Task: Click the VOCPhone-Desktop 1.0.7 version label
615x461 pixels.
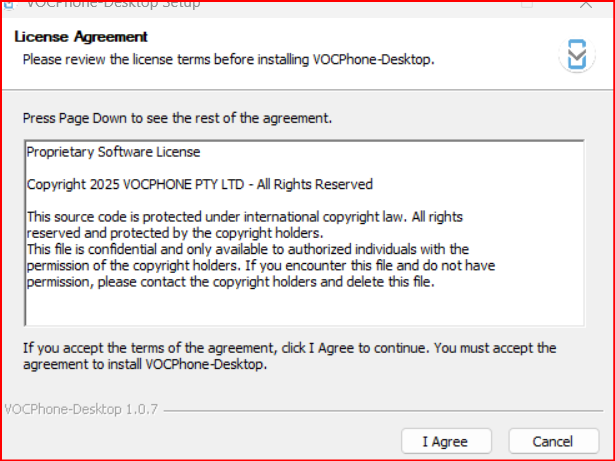Action: [81, 410]
